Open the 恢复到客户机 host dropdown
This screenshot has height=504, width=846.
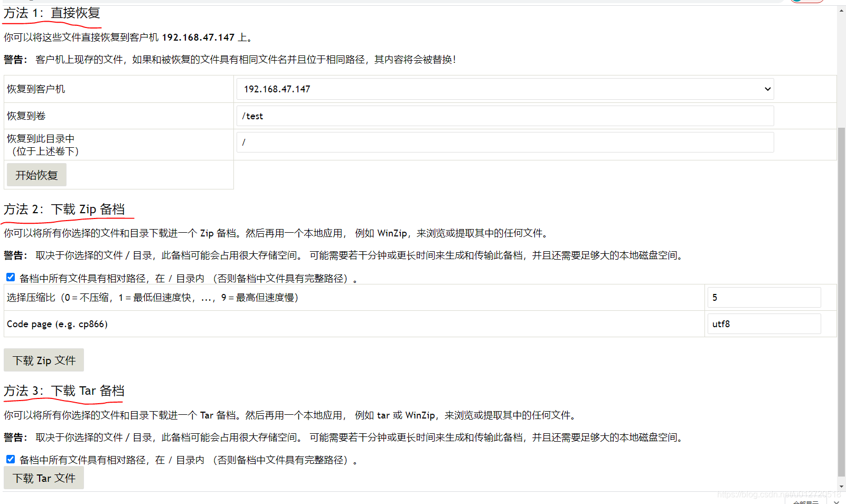[x=505, y=89]
